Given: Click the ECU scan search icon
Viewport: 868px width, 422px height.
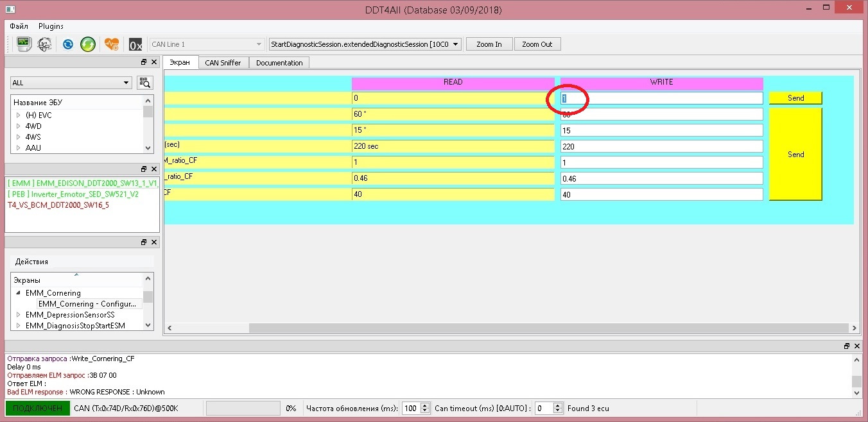Looking at the screenshot, I should [x=145, y=83].
